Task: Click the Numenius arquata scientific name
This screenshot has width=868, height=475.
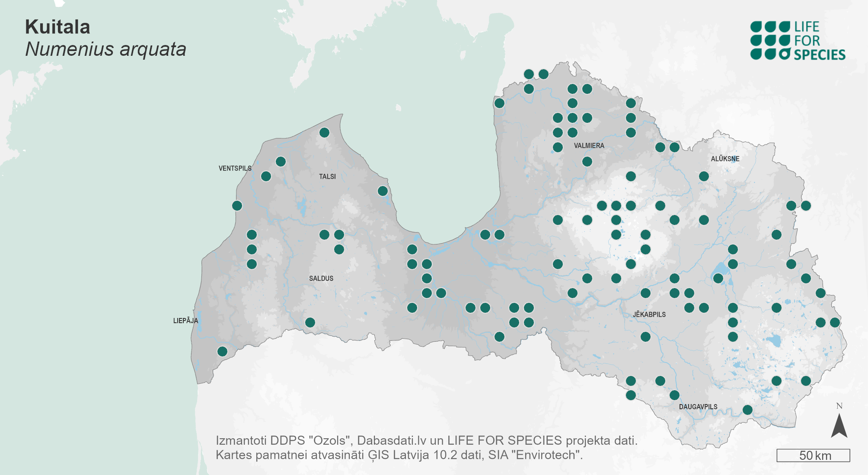Action: 105,49
